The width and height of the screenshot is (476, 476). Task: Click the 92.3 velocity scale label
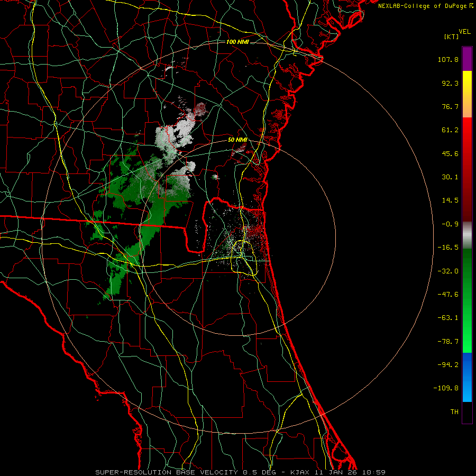pyautogui.click(x=450, y=83)
